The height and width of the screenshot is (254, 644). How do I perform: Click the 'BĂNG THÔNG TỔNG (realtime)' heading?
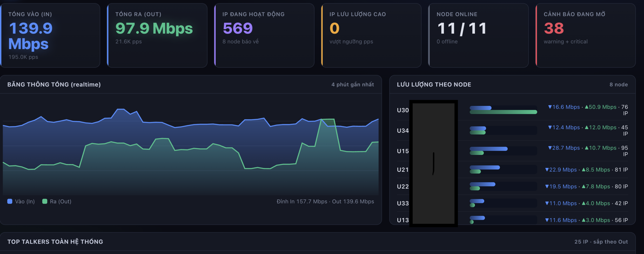[54, 84]
